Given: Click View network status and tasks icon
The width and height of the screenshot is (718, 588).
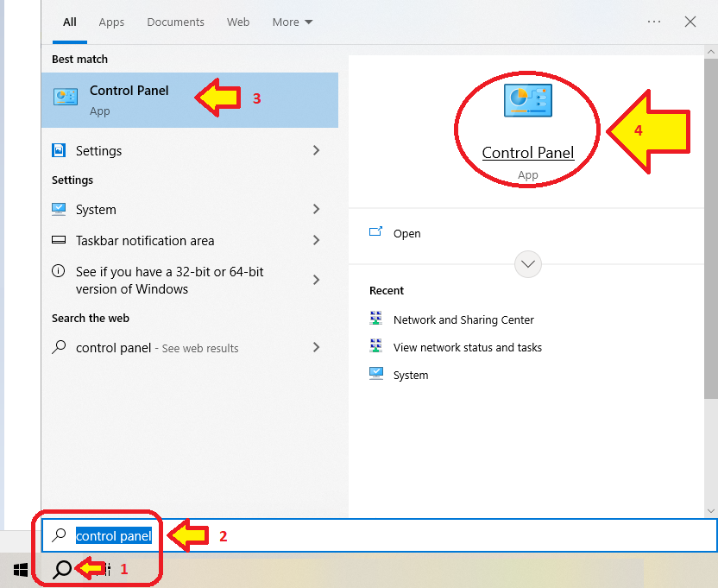Looking at the screenshot, I should tap(376, 345).
